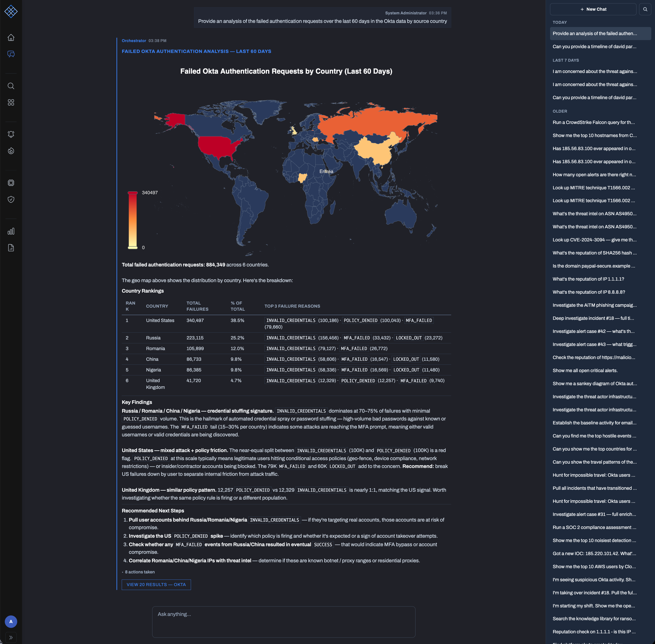This screenshot has height=644, width=655.
Task: Open chat 'Investigate alert case #42 — what's th...'
Action: click(600, 331)
